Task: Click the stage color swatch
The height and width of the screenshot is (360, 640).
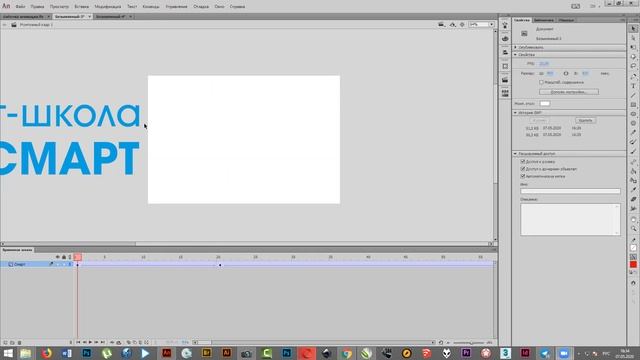Action: tap(545, 104)
